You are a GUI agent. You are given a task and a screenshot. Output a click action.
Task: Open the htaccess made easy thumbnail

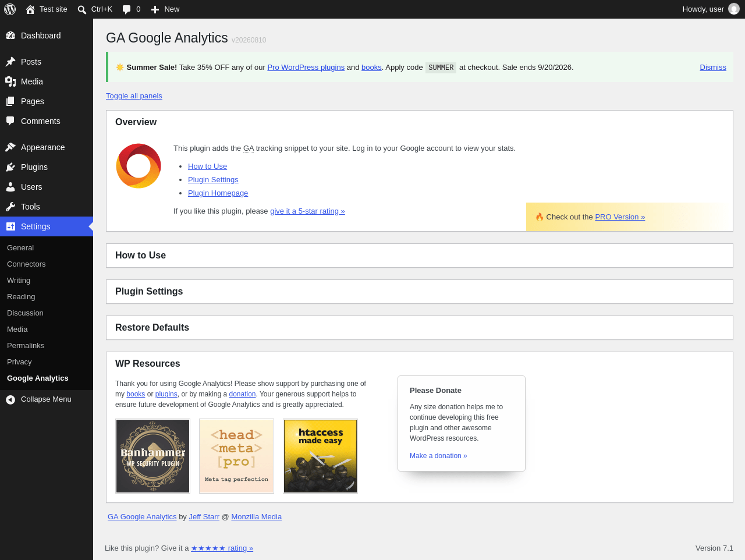[321, 456]
